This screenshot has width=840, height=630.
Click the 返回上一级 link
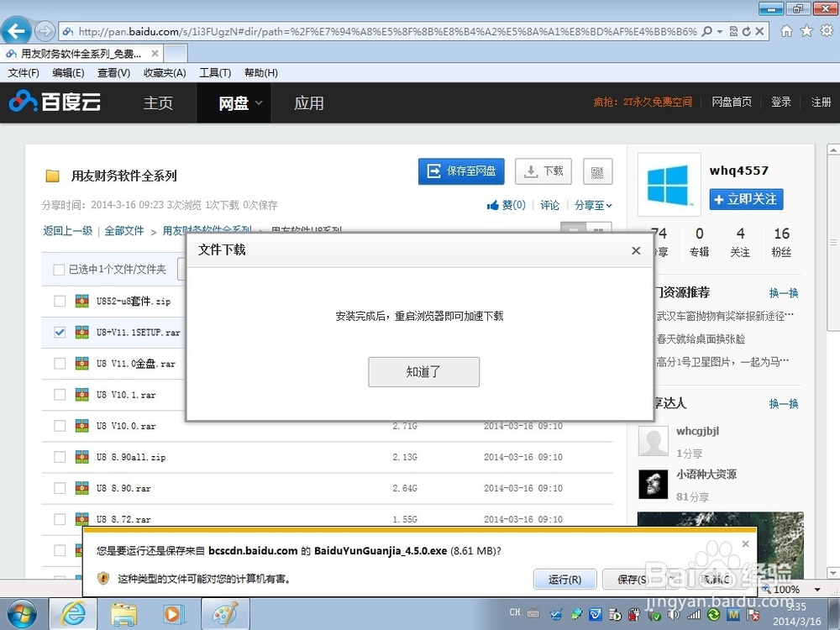pyautogui.click(x=67, y=231)
